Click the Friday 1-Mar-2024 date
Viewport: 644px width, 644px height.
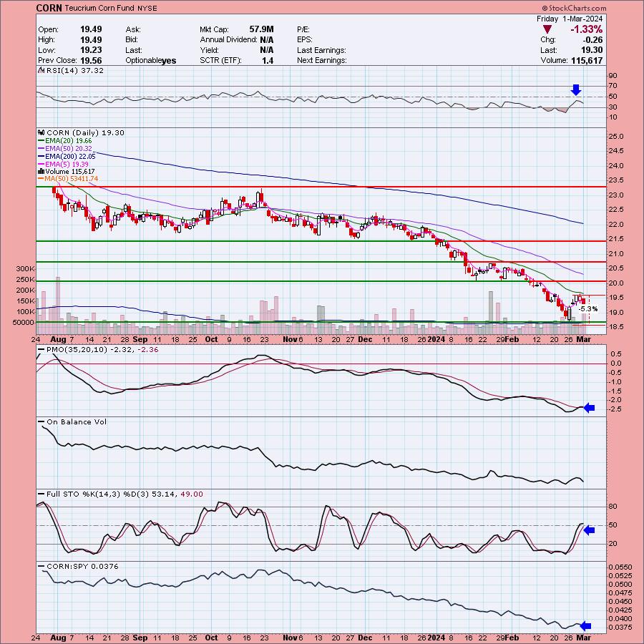570,19
